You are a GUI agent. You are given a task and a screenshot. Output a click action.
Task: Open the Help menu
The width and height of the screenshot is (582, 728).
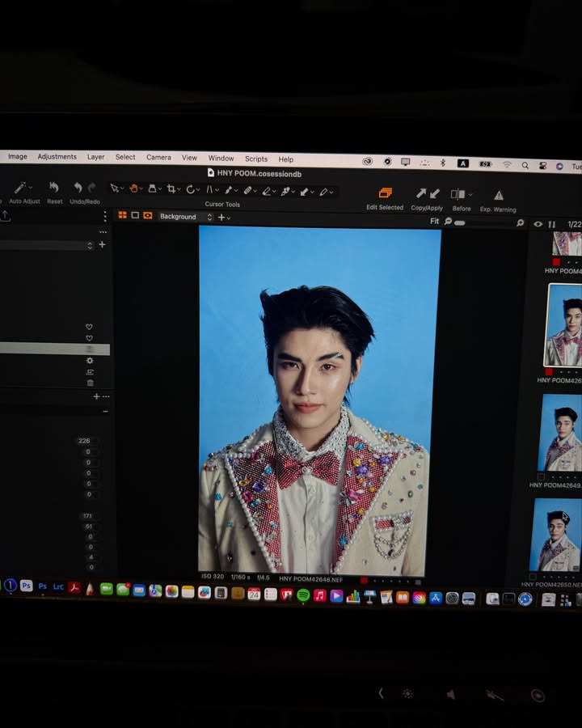click(x=286, y=159)
